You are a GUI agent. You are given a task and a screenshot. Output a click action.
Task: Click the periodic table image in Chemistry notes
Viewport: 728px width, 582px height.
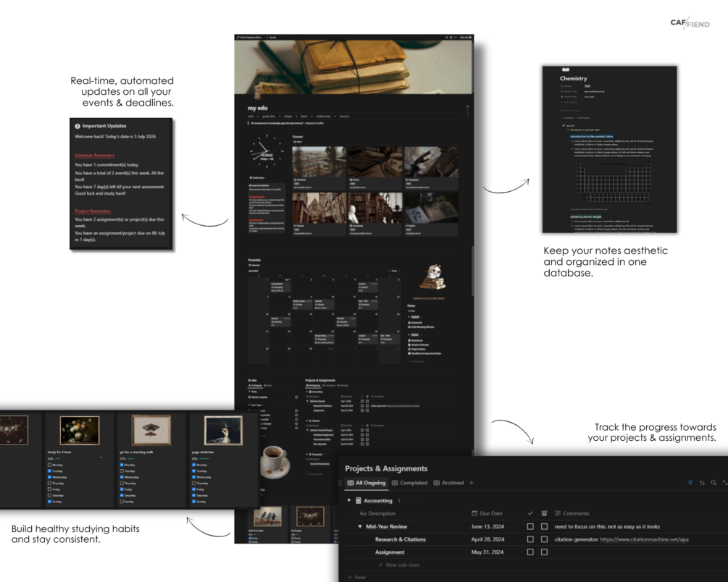coord(613,183)
